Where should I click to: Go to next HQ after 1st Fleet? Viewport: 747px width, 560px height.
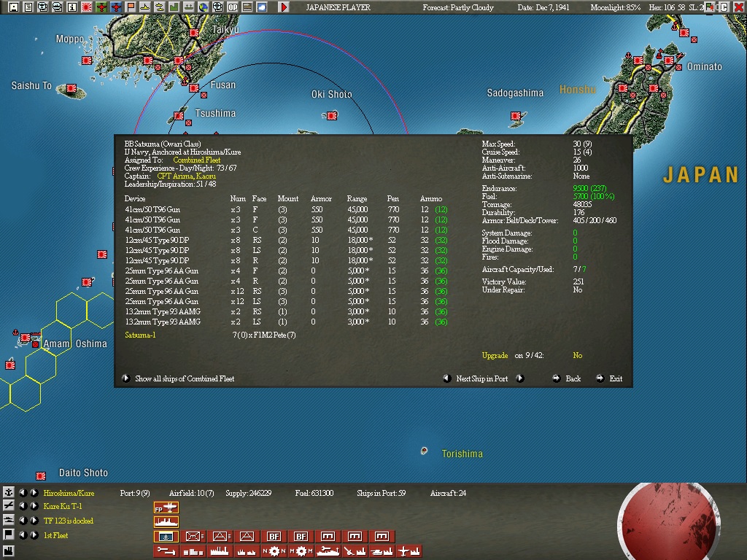pos(34,534)
